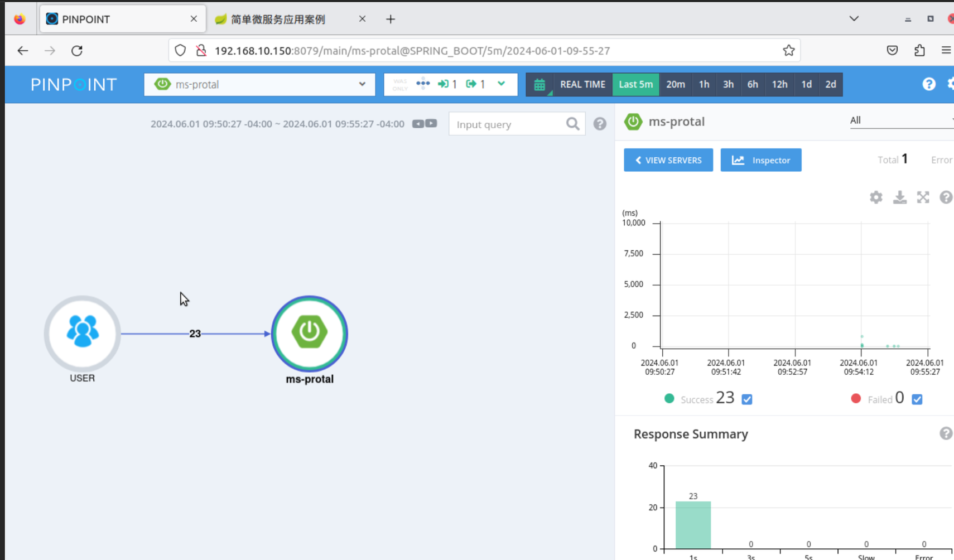The width and height of the screenshot is (954, 560).
Task: Select the 20m time range
Action: pos(675,85)
